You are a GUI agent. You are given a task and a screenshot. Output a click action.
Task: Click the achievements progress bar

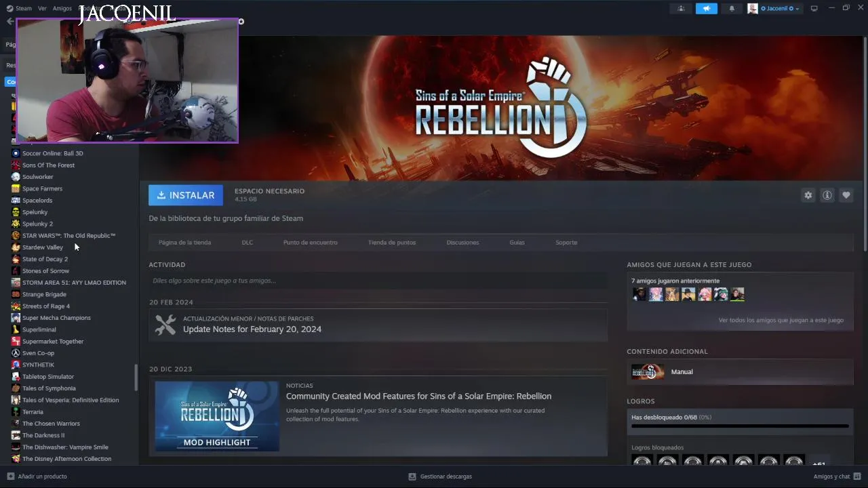tap(740, 426)
